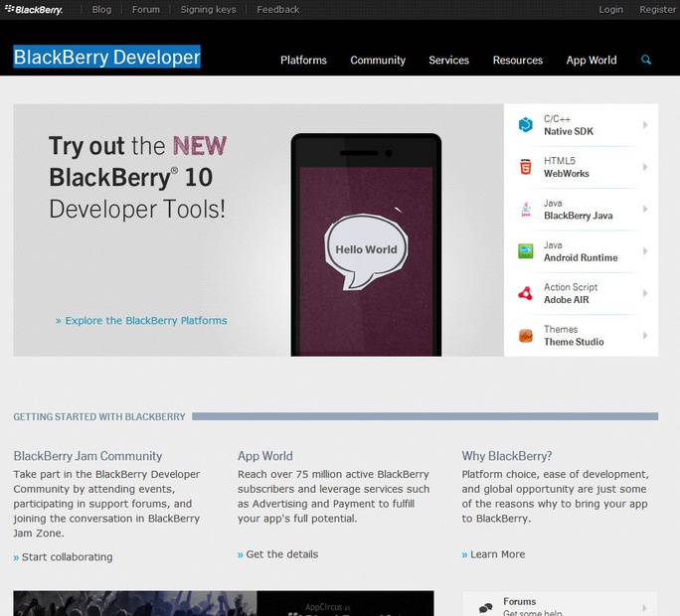Click the orange Theme Studio icon

click(526, 336)
